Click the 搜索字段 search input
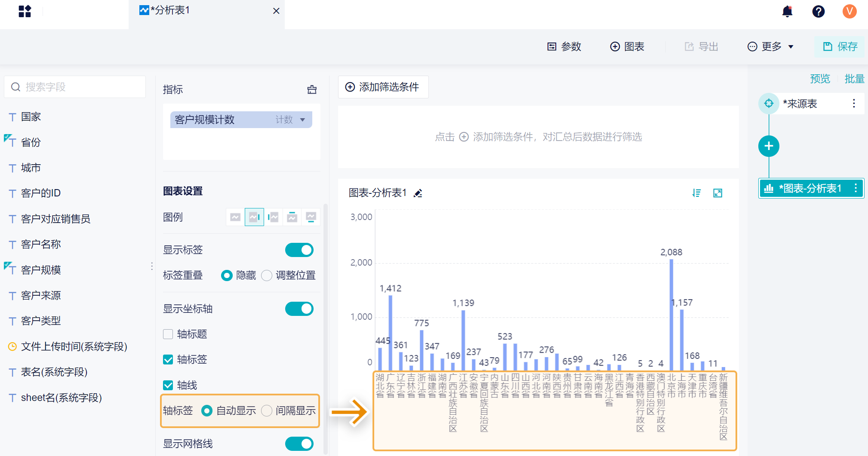The width and height of the screenshot is (868, 456). [x=75, y=87]
